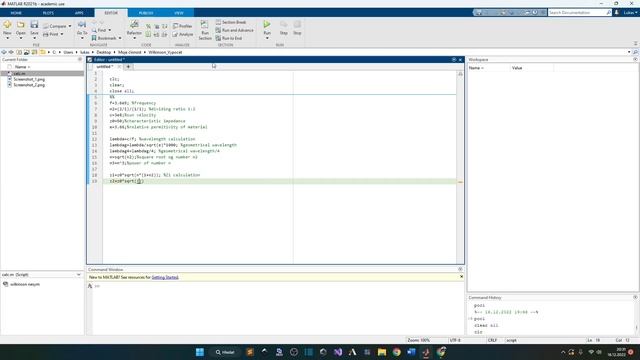This screenshot has height=360, width=640.
Task: Run the script with green Run icon
Action: (x=267, y=24)
